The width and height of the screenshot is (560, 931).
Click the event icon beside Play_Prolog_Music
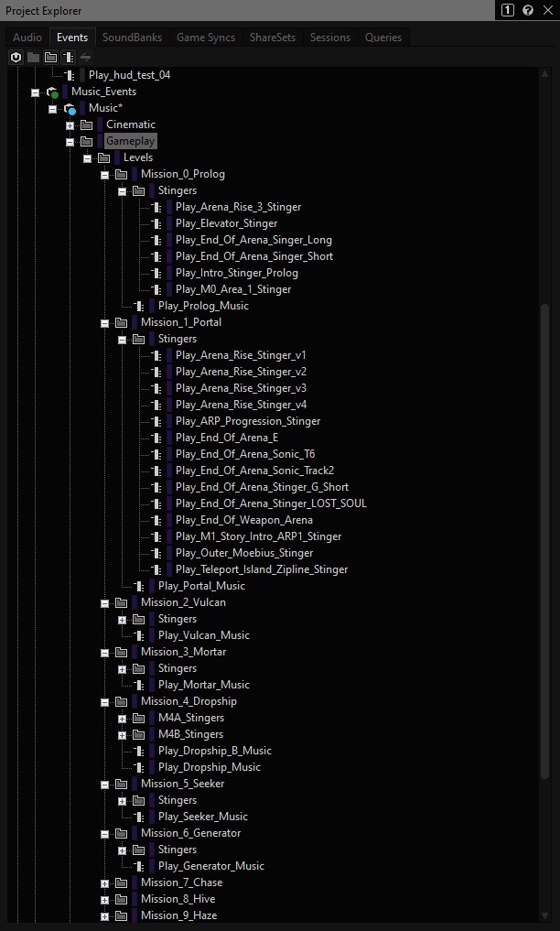[x=139, y=305]
